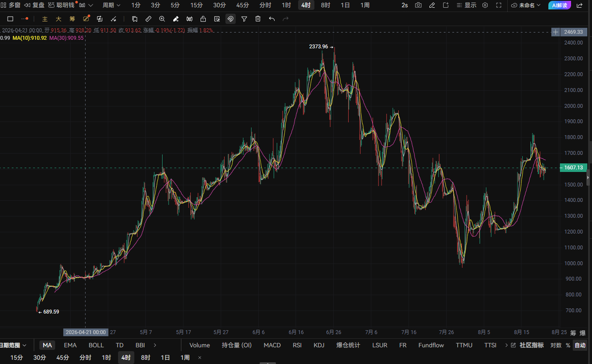Click the 爆 liquidation icon on time axis
592x364 pixels.
tap(582, 333)
